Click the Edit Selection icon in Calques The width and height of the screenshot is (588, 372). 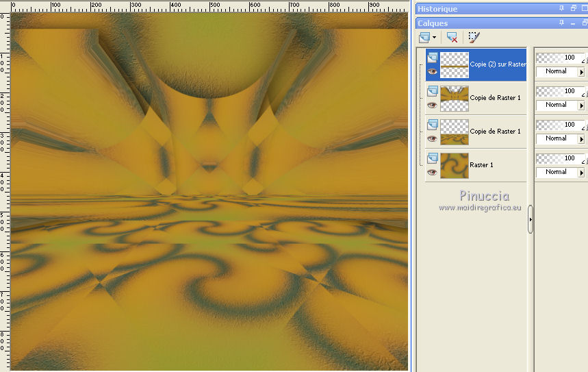point(474,38)
